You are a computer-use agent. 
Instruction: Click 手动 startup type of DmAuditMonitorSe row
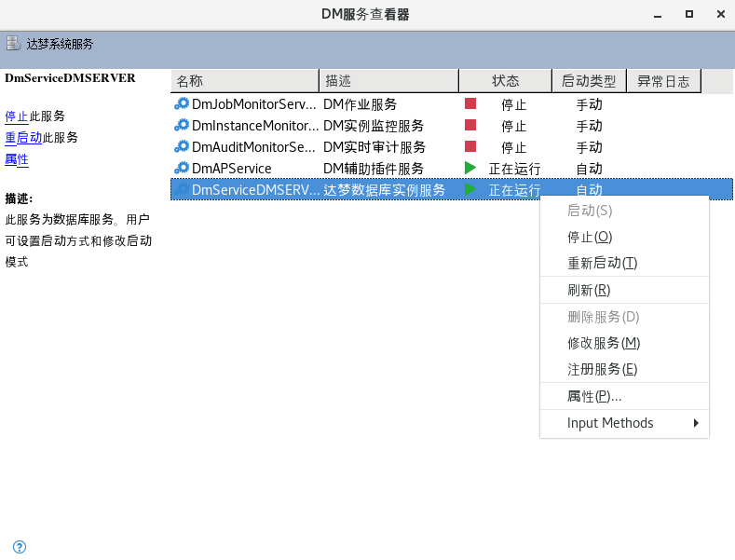(590, 147)
